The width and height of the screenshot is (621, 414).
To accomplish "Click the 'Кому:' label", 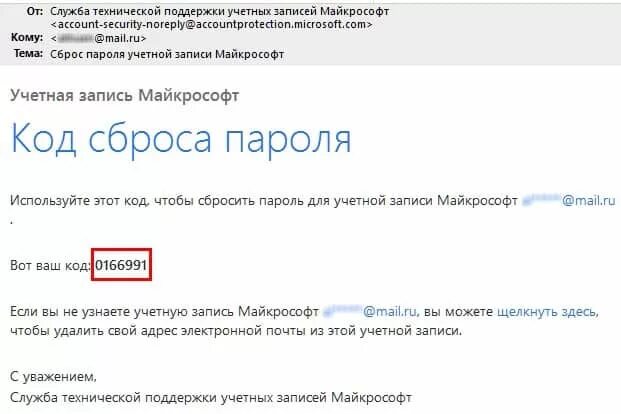I will (27, 37).
